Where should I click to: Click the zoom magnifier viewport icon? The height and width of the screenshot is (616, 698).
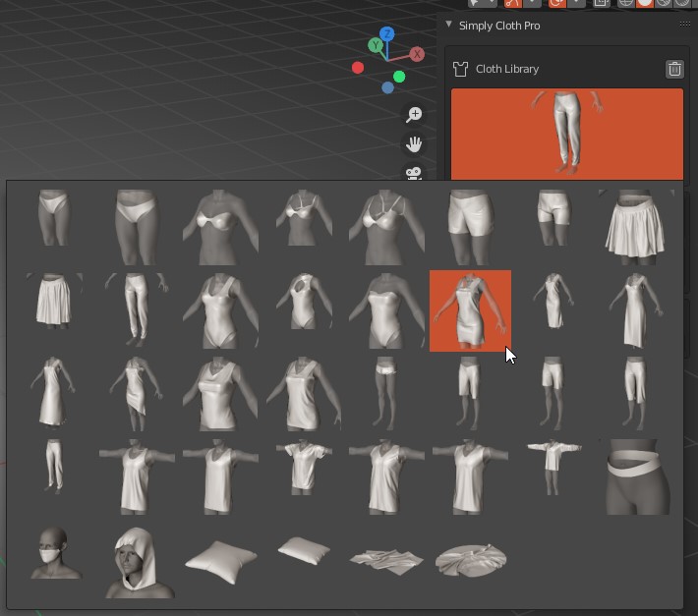pos(414,115)
